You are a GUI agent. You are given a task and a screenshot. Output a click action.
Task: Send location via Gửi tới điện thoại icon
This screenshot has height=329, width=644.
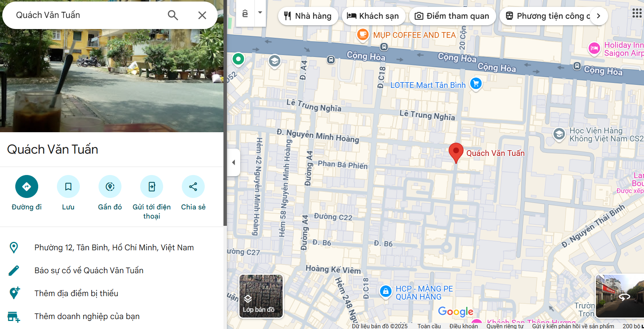click(x=152, y=186)
